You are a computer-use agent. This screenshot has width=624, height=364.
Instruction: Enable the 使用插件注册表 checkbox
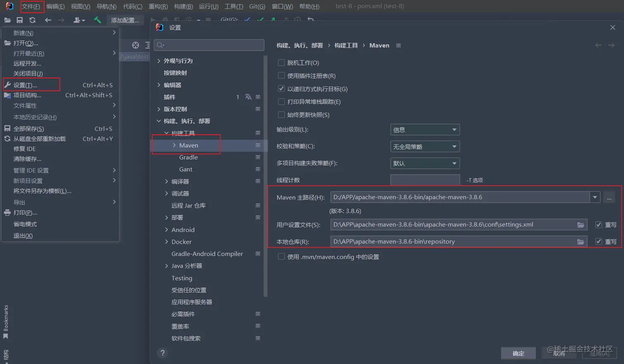point(281,76)
